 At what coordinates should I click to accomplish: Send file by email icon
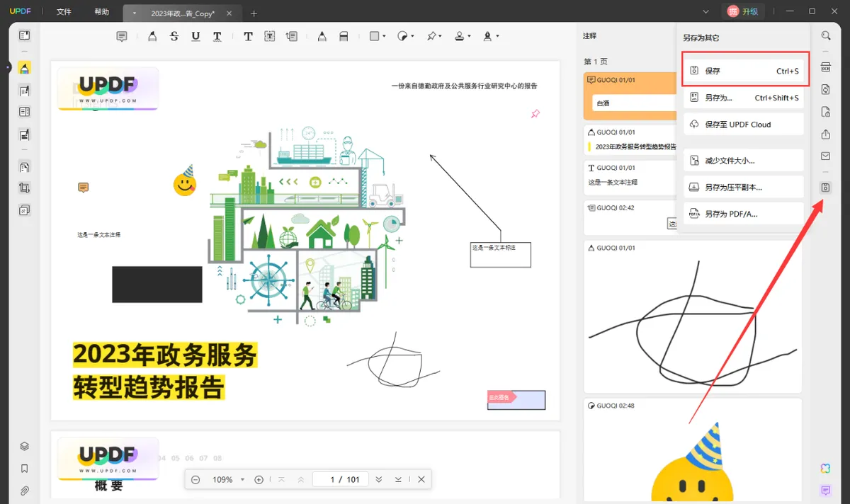point(826,156)
